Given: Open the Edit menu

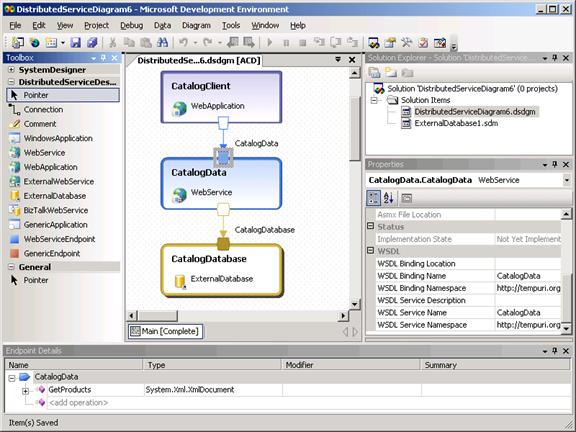Looking at the screenshot, I should [39, 25].
